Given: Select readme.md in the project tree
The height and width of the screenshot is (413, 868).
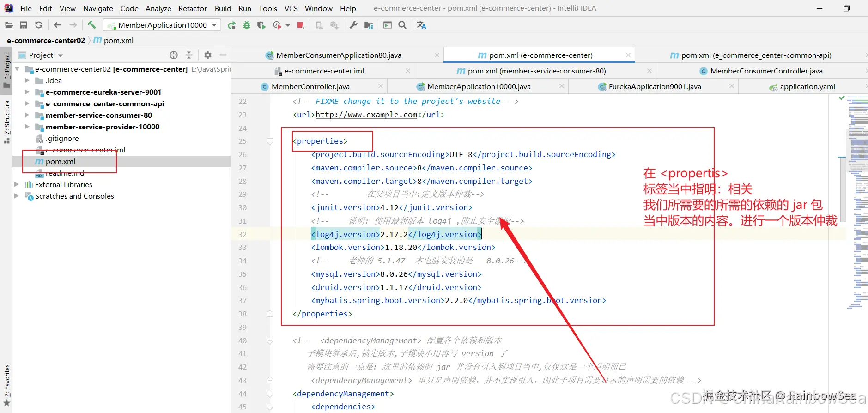Looking at the screenshot, I should point(65,173).
